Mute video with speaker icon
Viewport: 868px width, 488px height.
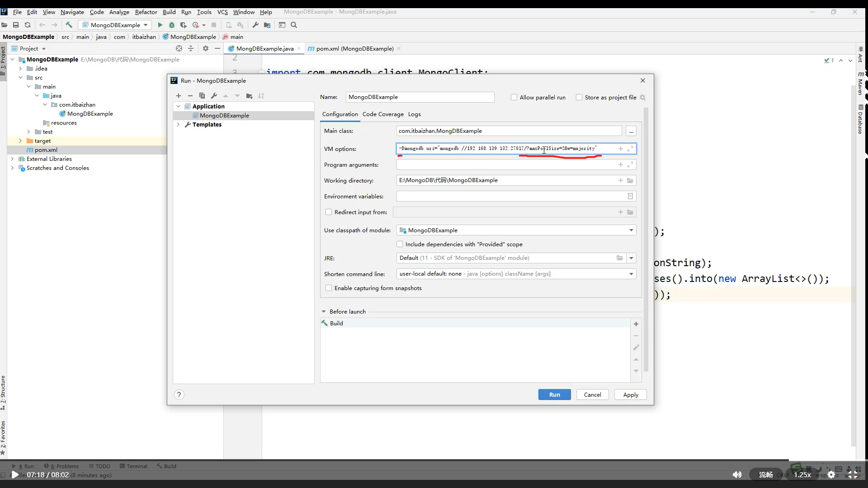(x=737, y=474)
